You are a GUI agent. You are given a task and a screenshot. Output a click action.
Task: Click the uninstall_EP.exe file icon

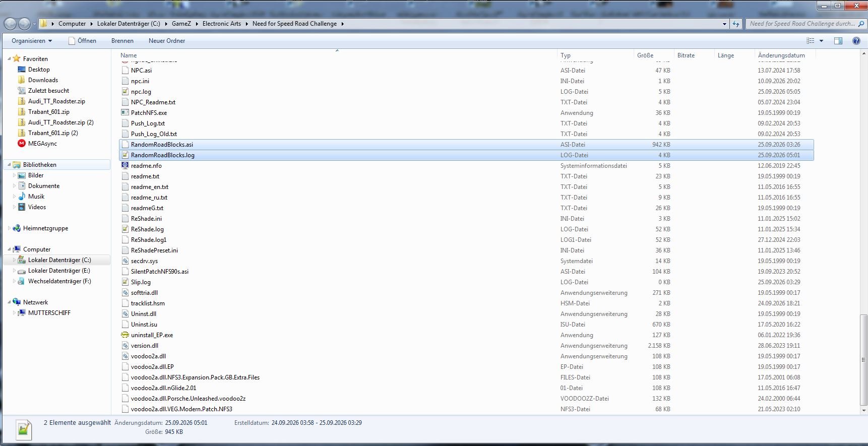(x=125, y=335)
